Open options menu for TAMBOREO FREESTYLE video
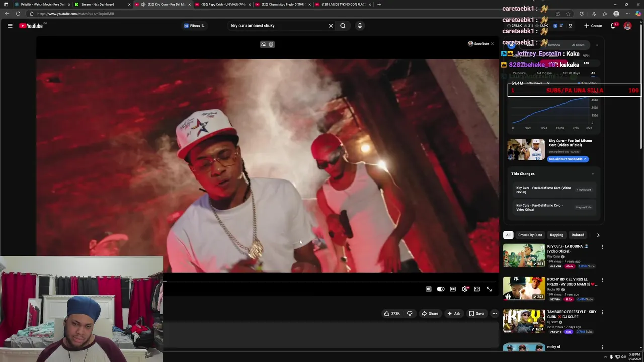Screen dimensions: 644x362 [x=602, y=312]
